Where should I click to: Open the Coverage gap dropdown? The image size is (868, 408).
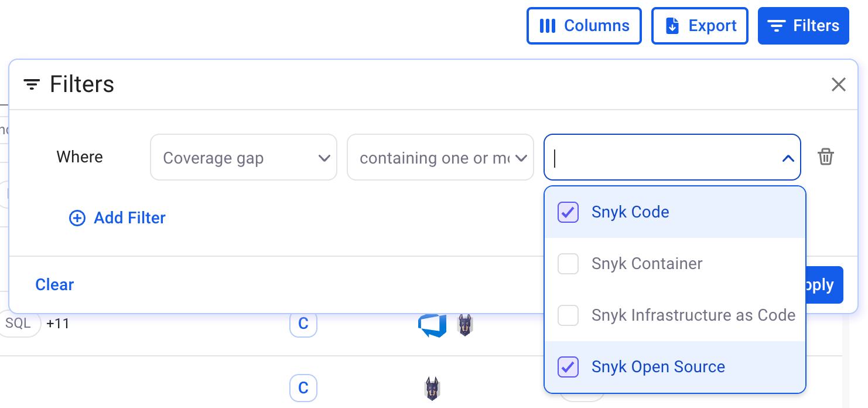click(243, 157)
